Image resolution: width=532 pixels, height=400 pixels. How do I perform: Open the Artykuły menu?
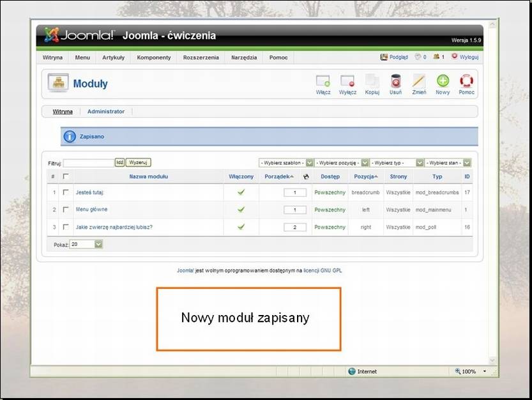pos(113,58)
